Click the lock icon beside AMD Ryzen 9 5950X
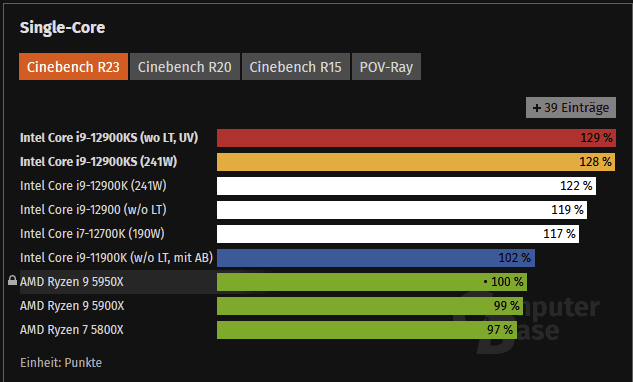The height and width of the screenshot is (382, 633). tap(13, 280)
